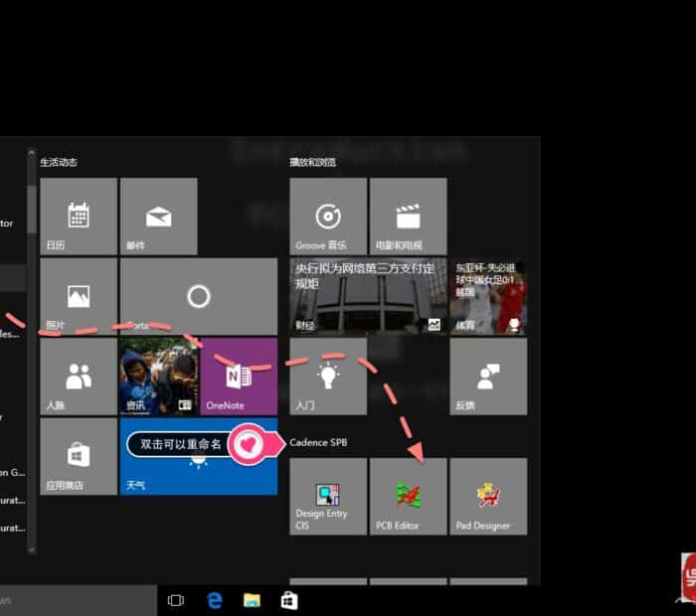The image size is (696, 616).
Task: Open the Sports (体育) live tile
Action: coord(489,297)
